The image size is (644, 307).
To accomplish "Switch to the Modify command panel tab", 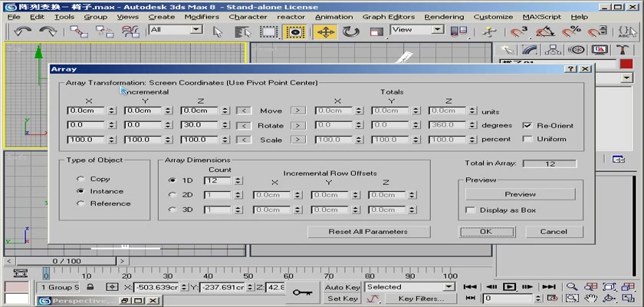I will point(531,50).
